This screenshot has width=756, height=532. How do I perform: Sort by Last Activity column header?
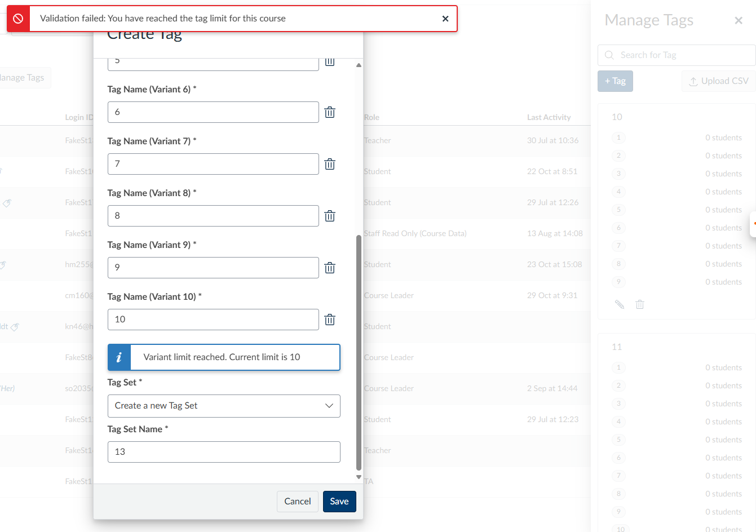coord(549,117)
